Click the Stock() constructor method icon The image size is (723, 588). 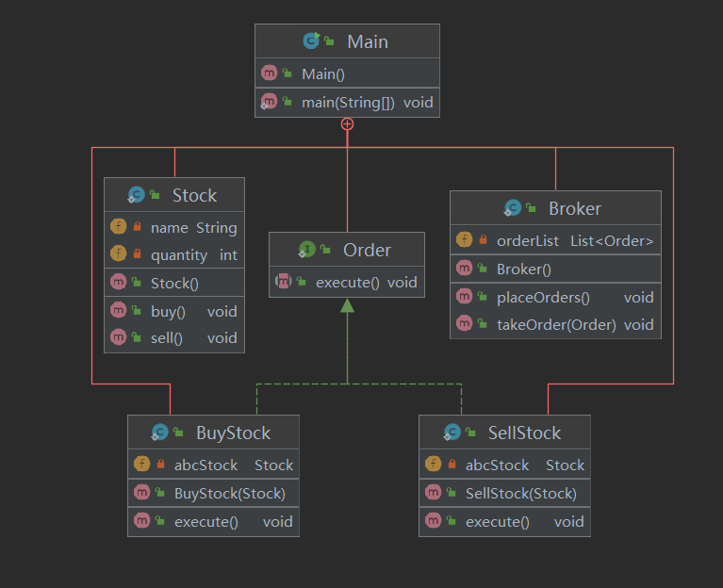click(x=118, y=283)
